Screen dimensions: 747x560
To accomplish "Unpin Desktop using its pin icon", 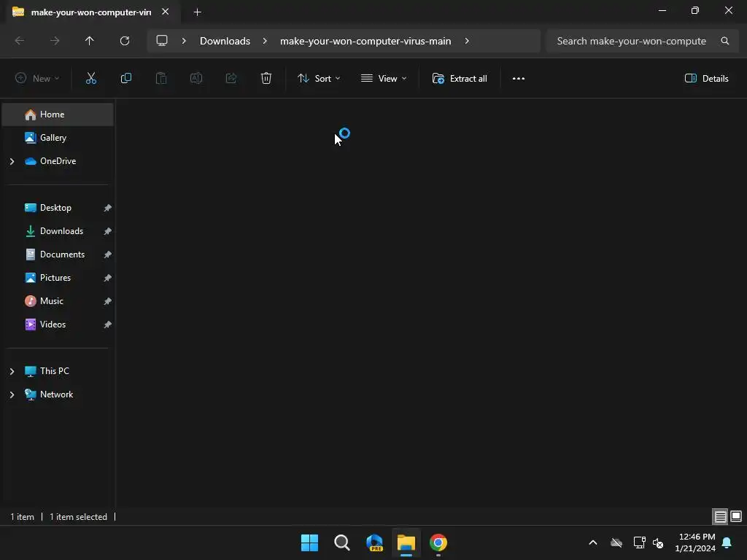I will tap(108, 208).
